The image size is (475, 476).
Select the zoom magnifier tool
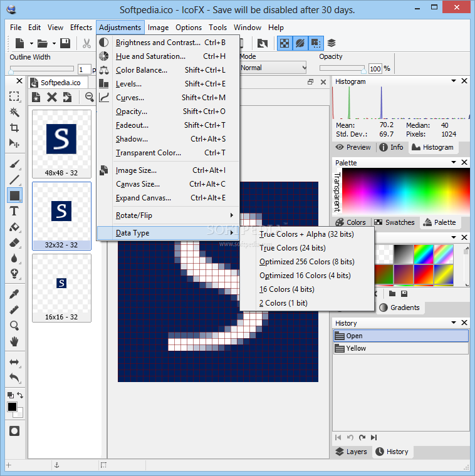(x=14, y=326)
